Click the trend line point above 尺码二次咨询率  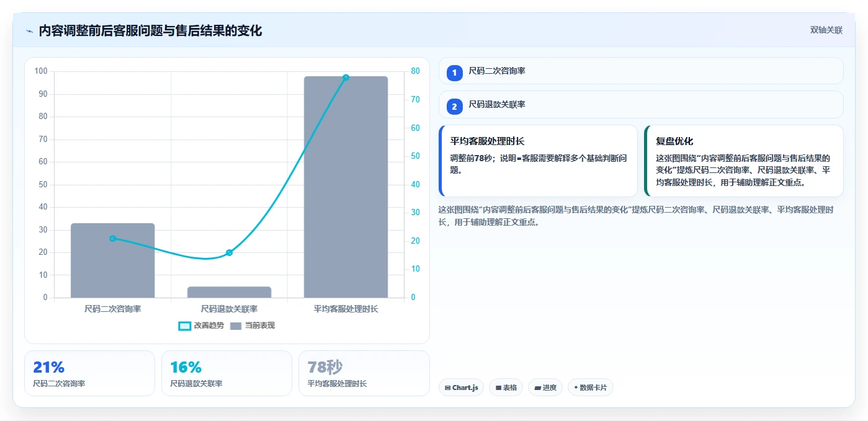pyautogui.click(x=112, y=238)
